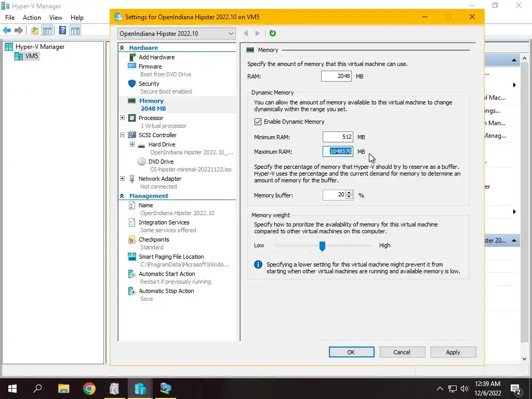This screenshot has height=399, width=532.
Task: Open the notification center icon
Action: (x=516, y=390)
